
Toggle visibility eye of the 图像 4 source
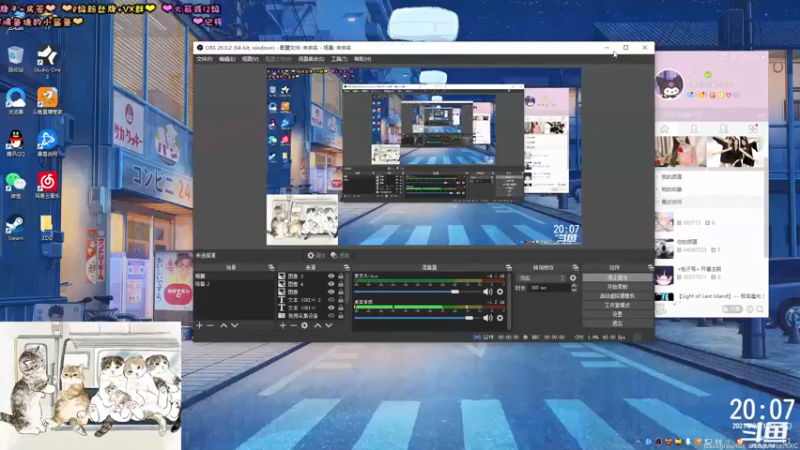tap(331, 284)
